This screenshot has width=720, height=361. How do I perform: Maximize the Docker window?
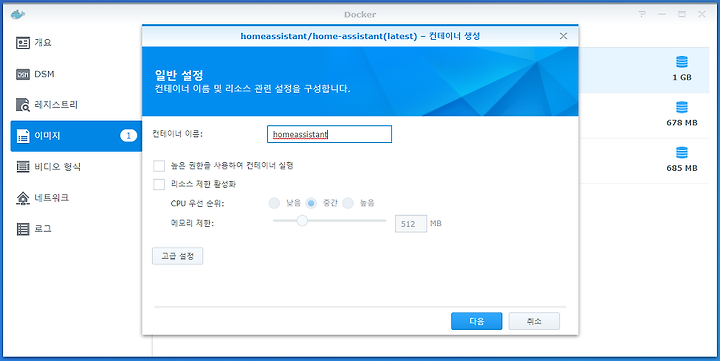point(682,14)
